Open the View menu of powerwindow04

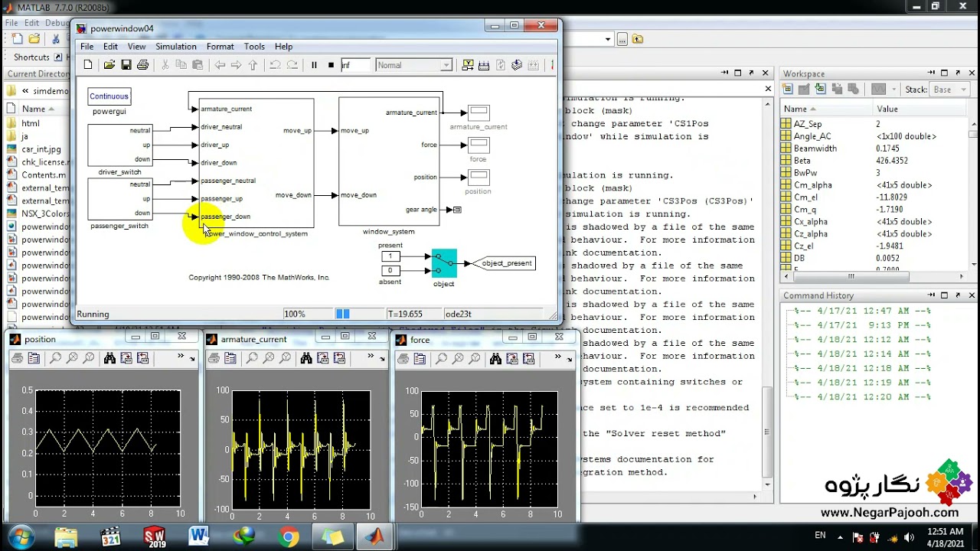point(136,47)
